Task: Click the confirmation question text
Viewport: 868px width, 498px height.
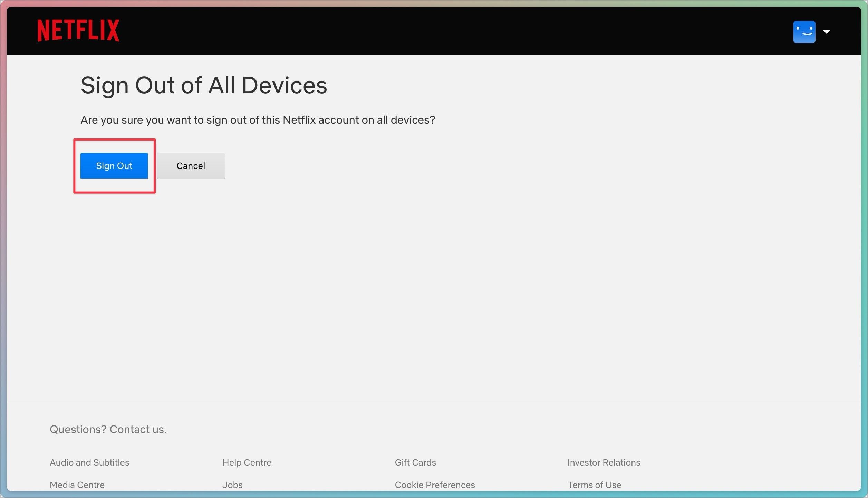Action: click(258, 120)
